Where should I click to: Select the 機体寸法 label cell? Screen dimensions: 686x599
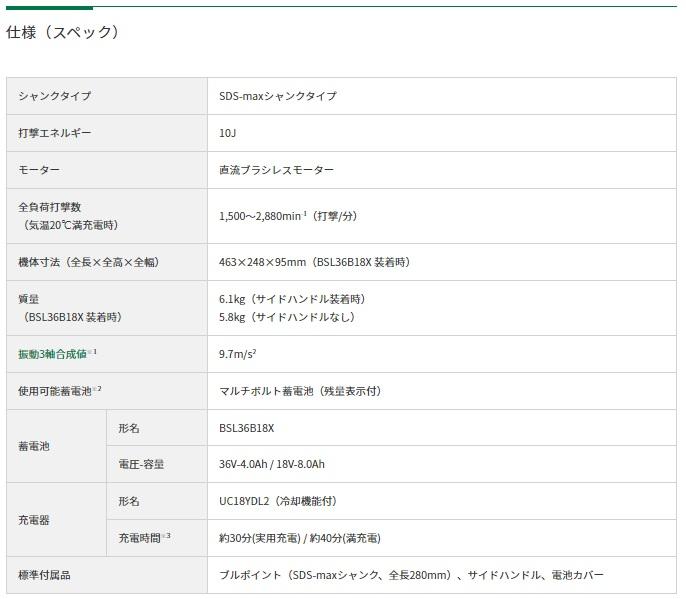coord(107,262)
